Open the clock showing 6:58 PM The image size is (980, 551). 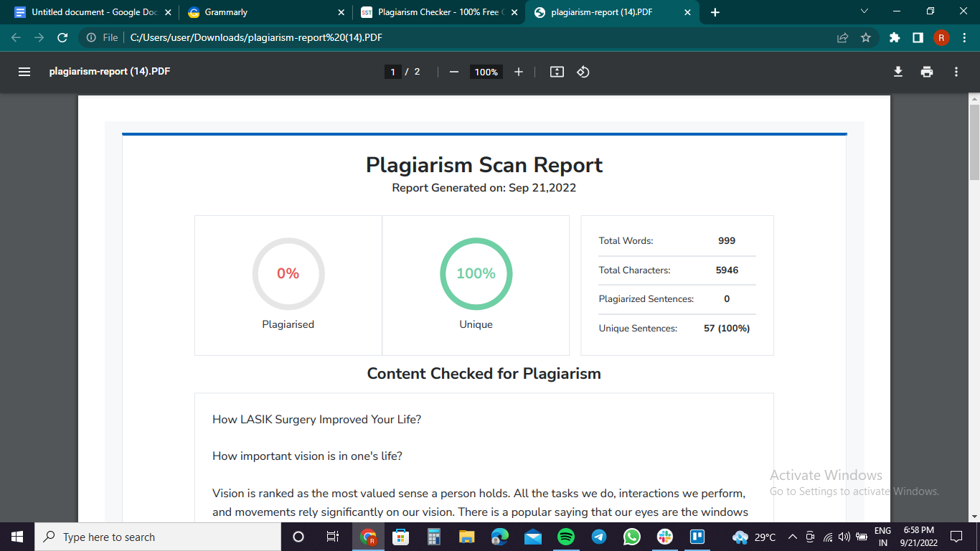918,537
